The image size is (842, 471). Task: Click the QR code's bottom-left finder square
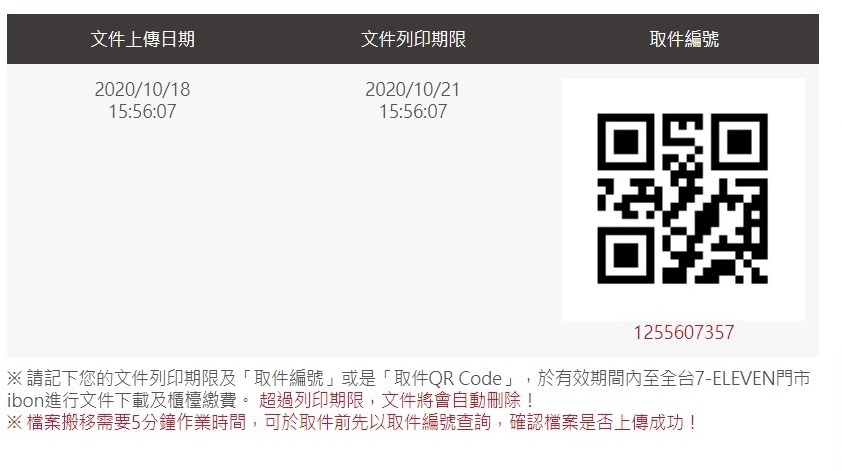(x=626, y=256)
